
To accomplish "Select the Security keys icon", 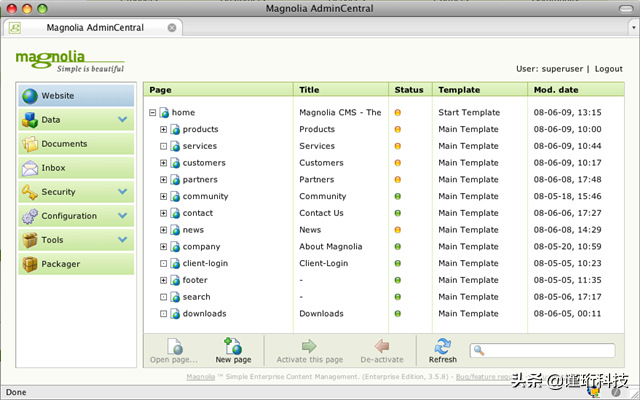I will [x=30, y=192].
